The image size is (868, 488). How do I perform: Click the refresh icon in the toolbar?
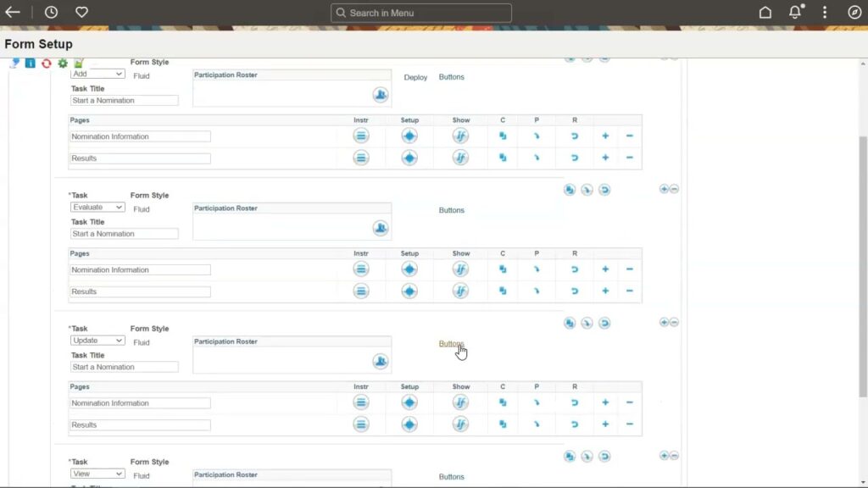(47, 63)
